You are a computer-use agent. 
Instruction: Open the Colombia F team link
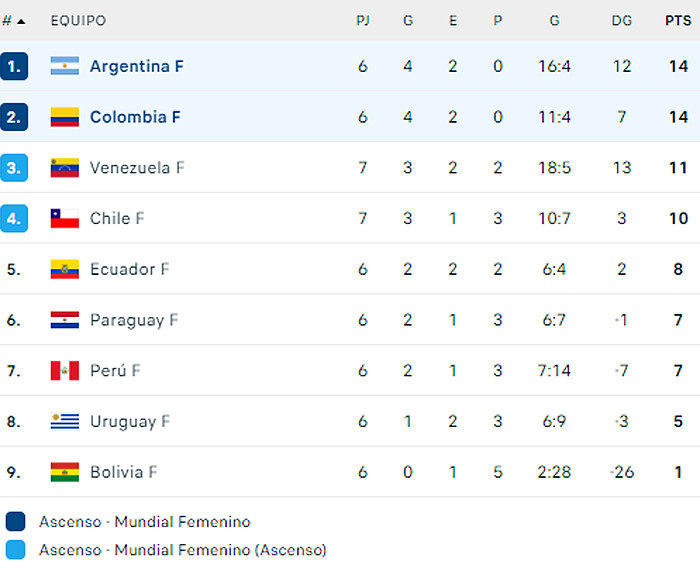(x=135, y=117)
